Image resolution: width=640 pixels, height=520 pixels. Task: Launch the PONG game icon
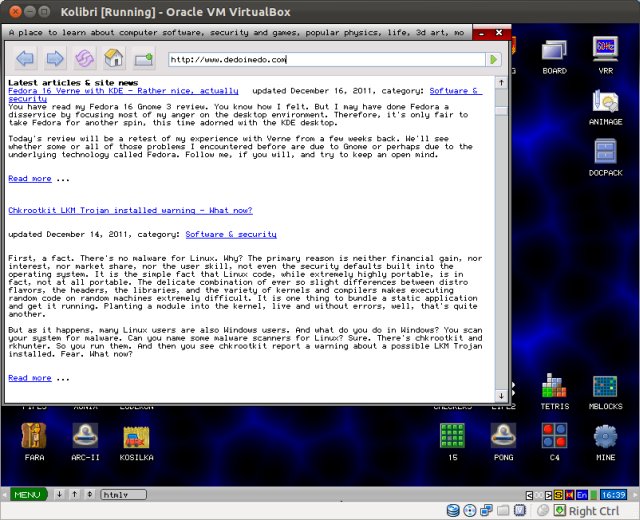[503, 441]
